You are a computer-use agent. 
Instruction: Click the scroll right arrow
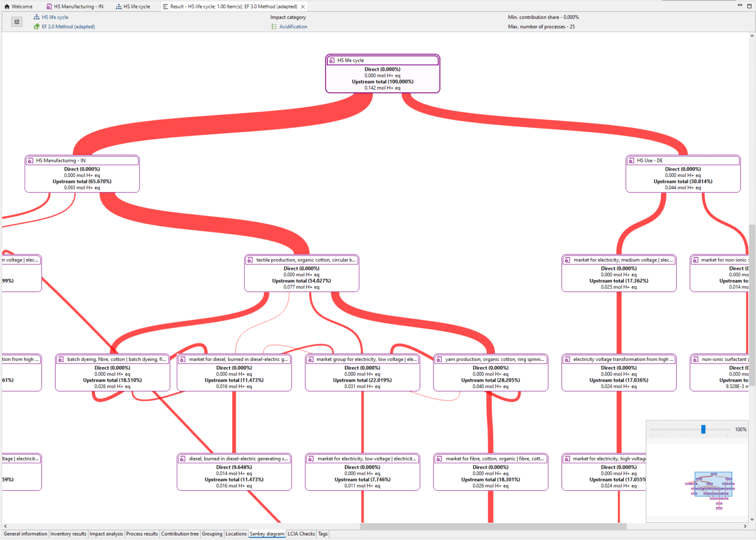coord(745,526)
